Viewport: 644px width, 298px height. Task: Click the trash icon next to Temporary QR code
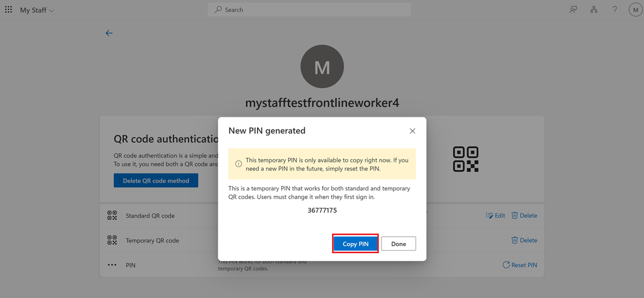click(x=514, y=240)
